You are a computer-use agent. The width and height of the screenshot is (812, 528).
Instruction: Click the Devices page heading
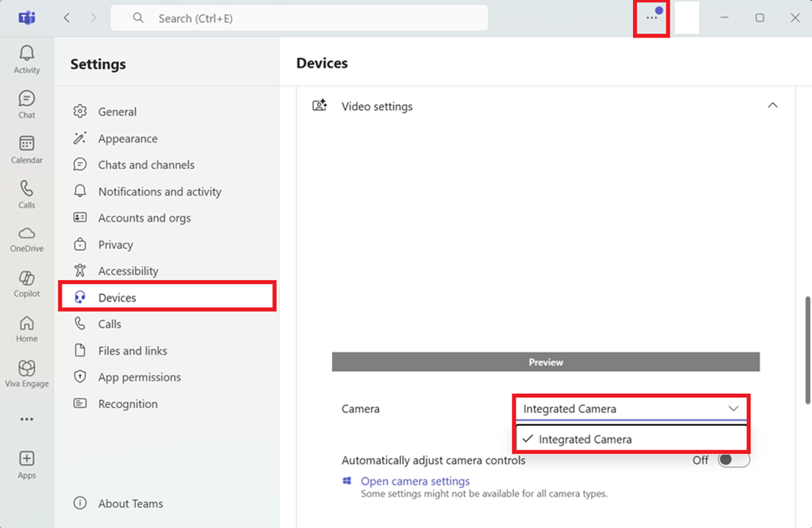point(322,63)
